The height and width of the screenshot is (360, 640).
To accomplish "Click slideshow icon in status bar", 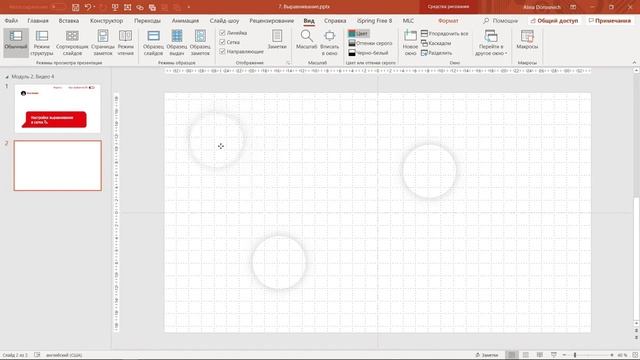I will point(553,355).
